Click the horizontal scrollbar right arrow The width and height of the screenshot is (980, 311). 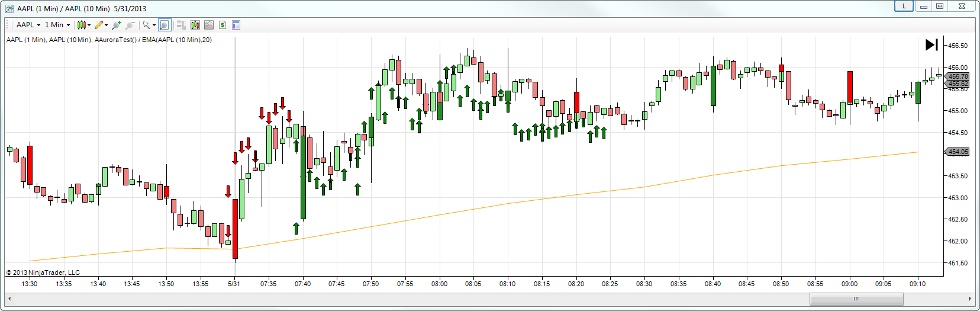click(x=971, y=299)
